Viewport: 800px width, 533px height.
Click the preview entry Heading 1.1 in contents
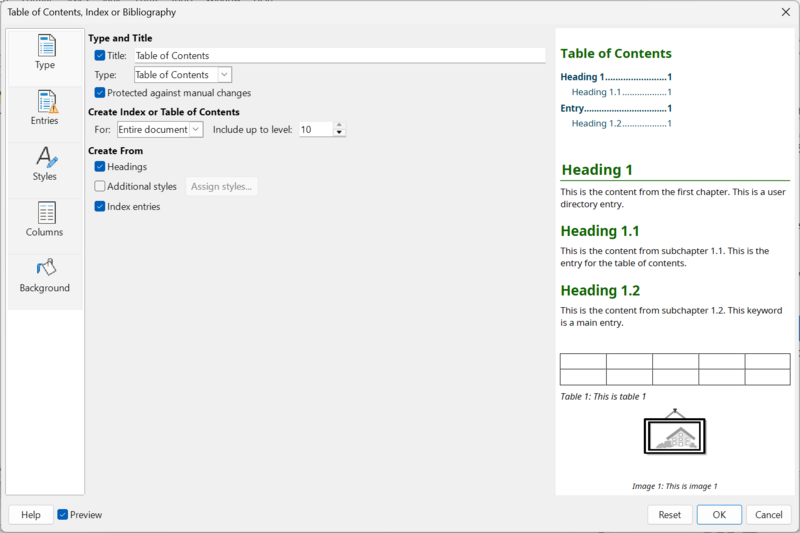621,92
